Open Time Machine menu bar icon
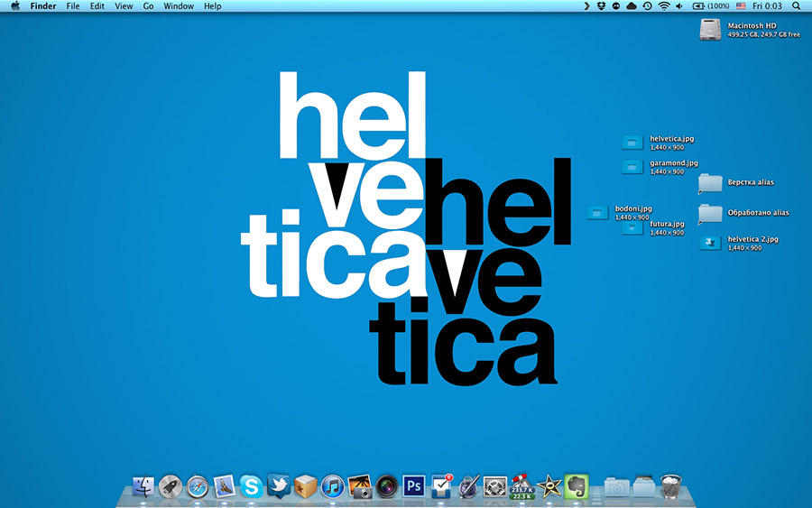The width and height of the screenshot is (812, 508). 647,6
